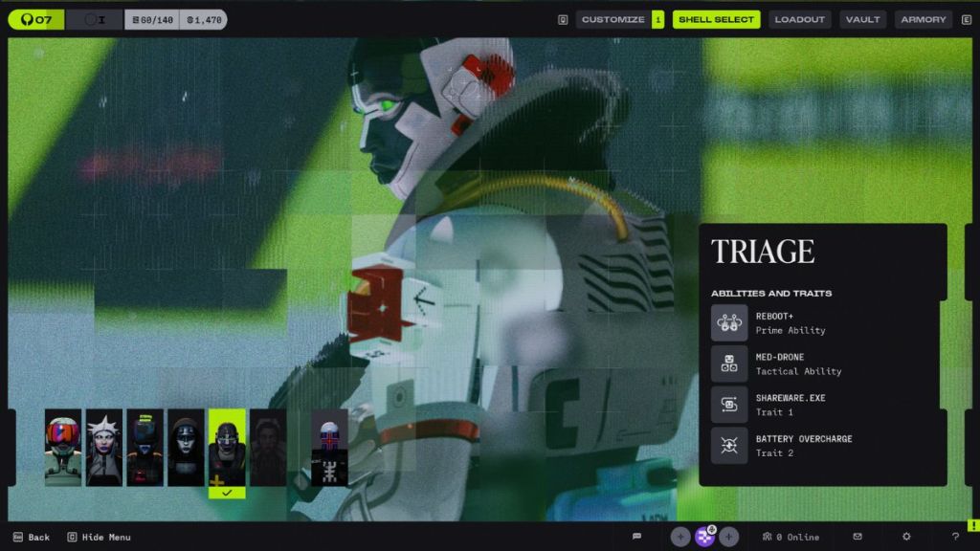Select the Med-Drone tactical ability icon

point(729,364)
